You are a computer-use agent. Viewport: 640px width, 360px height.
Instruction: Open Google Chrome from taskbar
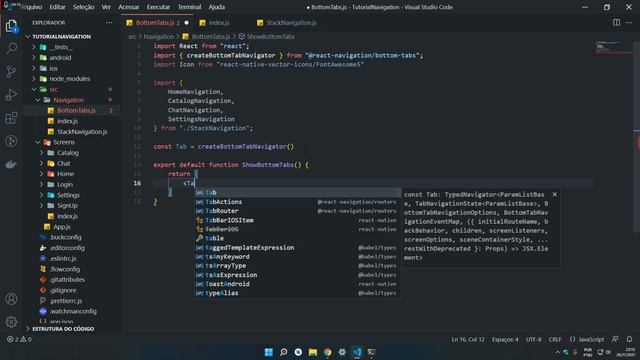coord(327,352)
